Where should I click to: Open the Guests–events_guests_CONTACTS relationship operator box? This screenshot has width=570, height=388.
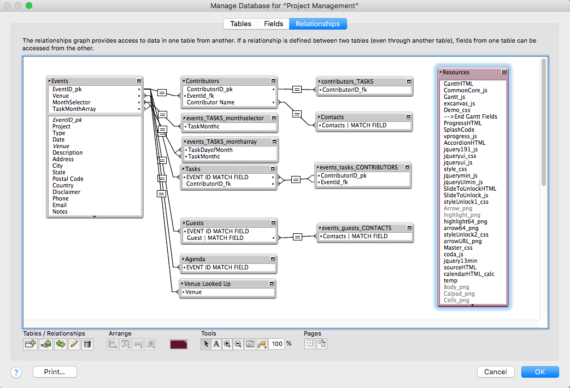coord(297,237)
